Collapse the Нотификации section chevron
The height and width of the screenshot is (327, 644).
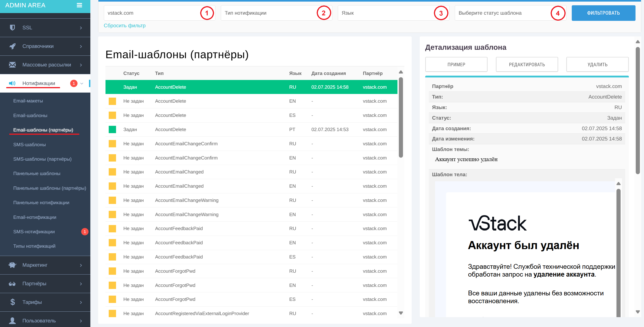(x=82, y=83)
